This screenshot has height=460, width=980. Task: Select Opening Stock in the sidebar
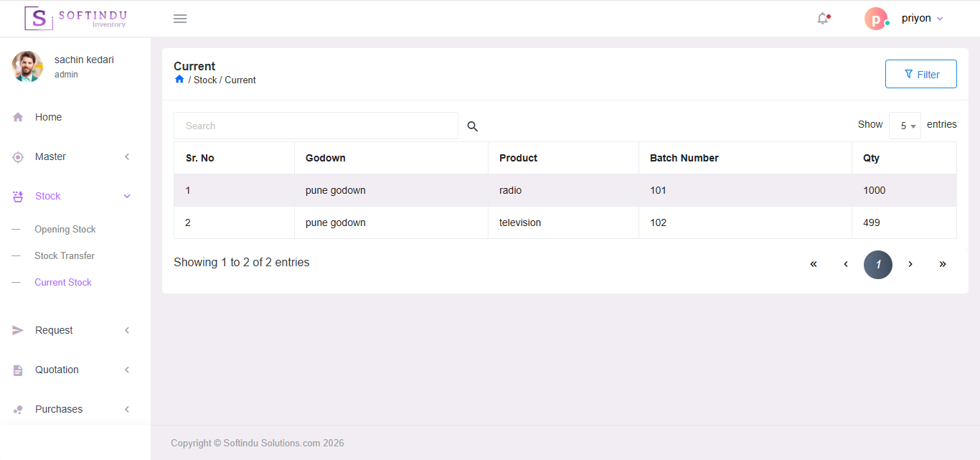tap(65, 229)
